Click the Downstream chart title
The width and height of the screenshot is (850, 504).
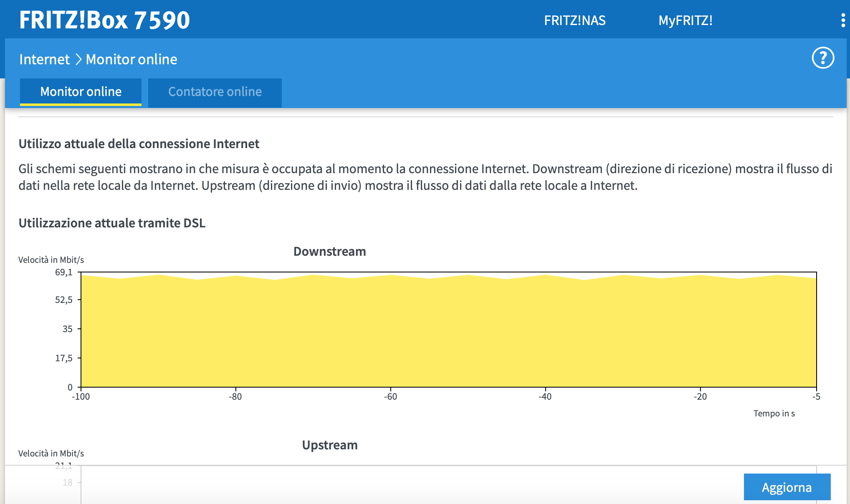[x=329, y=252]
